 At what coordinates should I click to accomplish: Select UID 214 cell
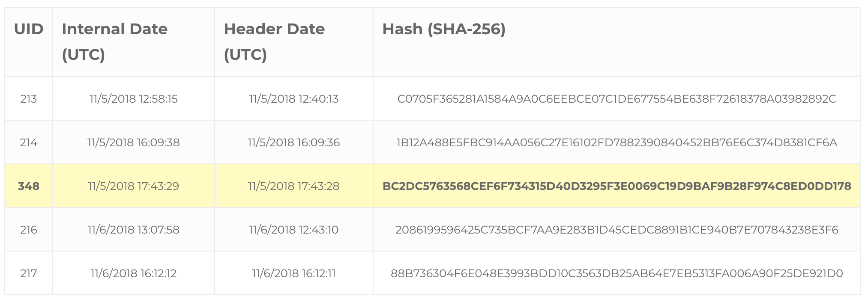pos(29,142)
